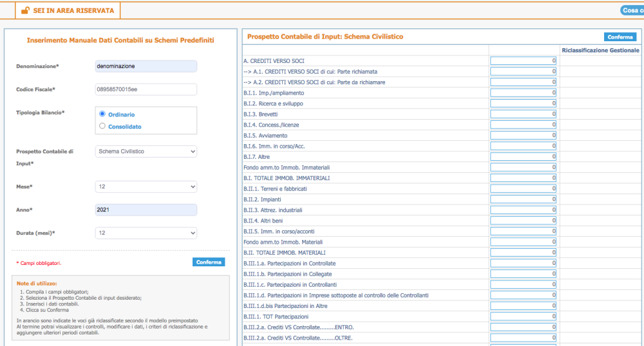The height and width of the screenshot is (346, 644).
Task: Focus the Denominazione text field
Action: pyautogui.click(x=146, y=66)
